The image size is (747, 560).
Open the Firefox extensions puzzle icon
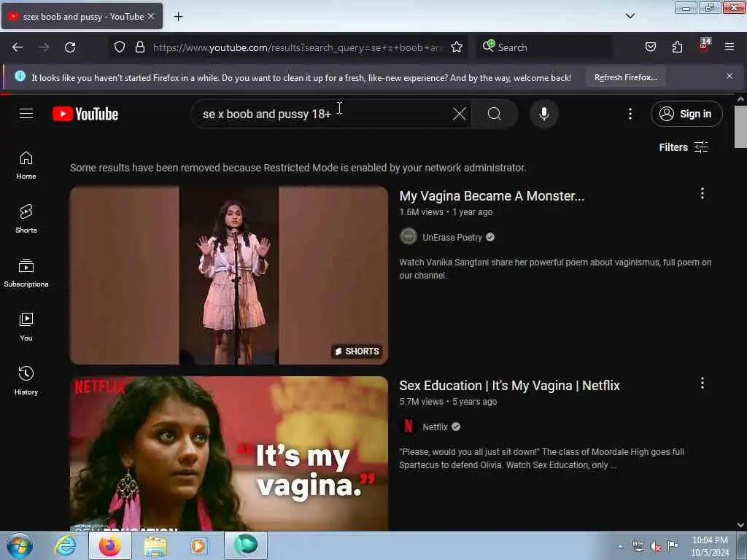coord(677,47)
